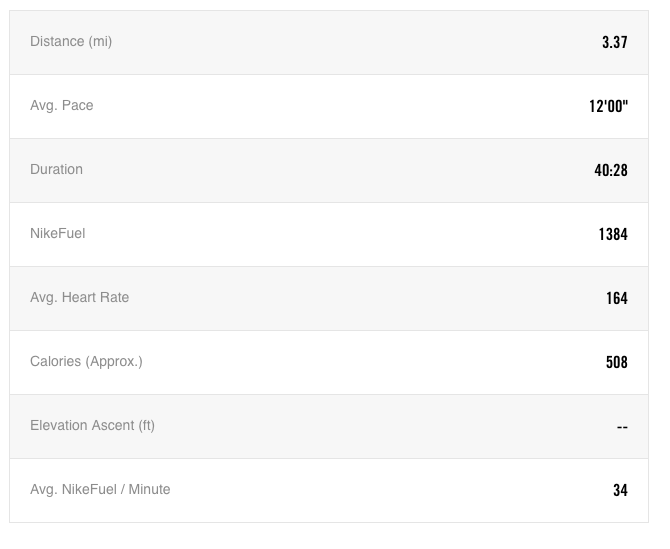Screen dimensions: 670x549
Task: Click the middle of the Avg. Heart Rate row
Action: pyautogui.click(x=329, y=298)
